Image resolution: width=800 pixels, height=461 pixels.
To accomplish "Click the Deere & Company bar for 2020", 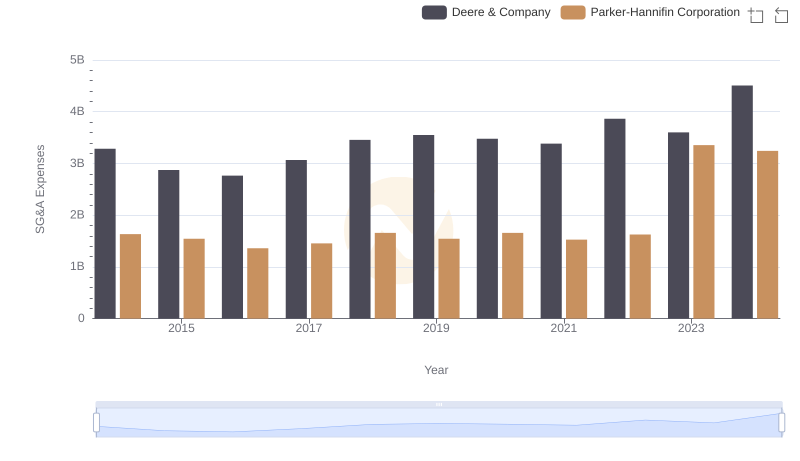I will [488, 228].
